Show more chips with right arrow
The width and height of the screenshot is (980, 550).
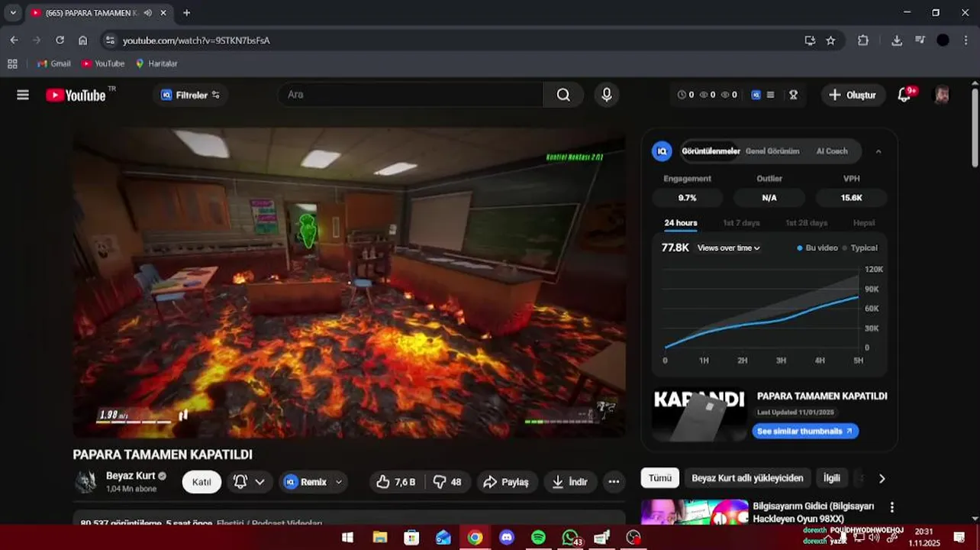(882, 478)
